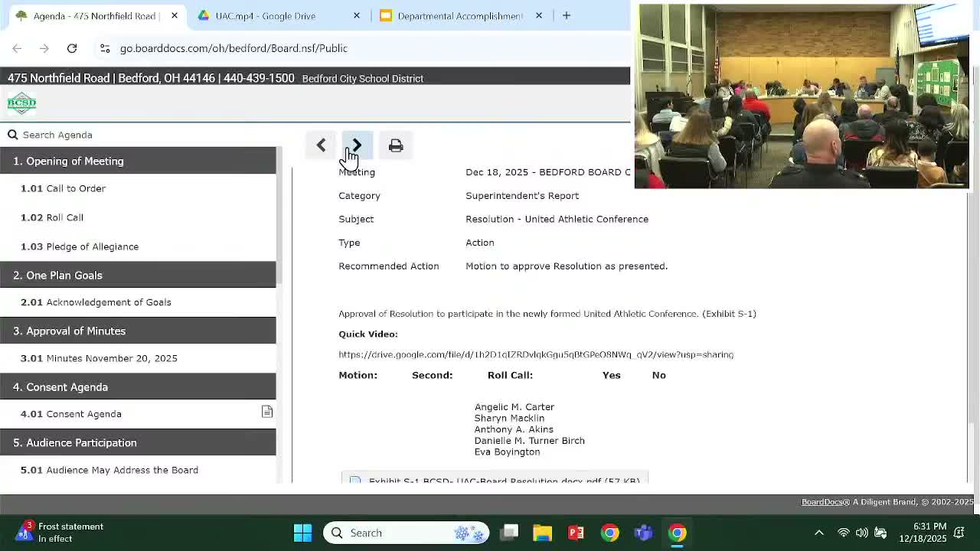Open the BoardDocs footer link
980x551 pixels.
click(822, 502)
